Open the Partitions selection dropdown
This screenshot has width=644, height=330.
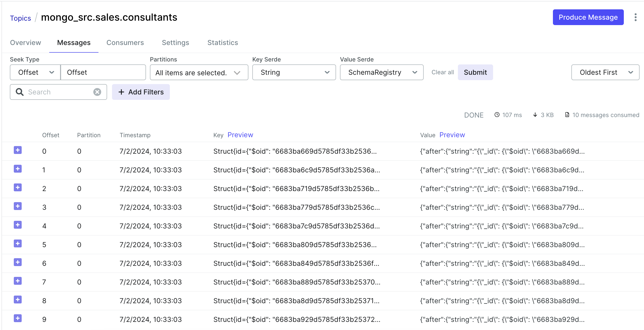click(x=199, y=73)
